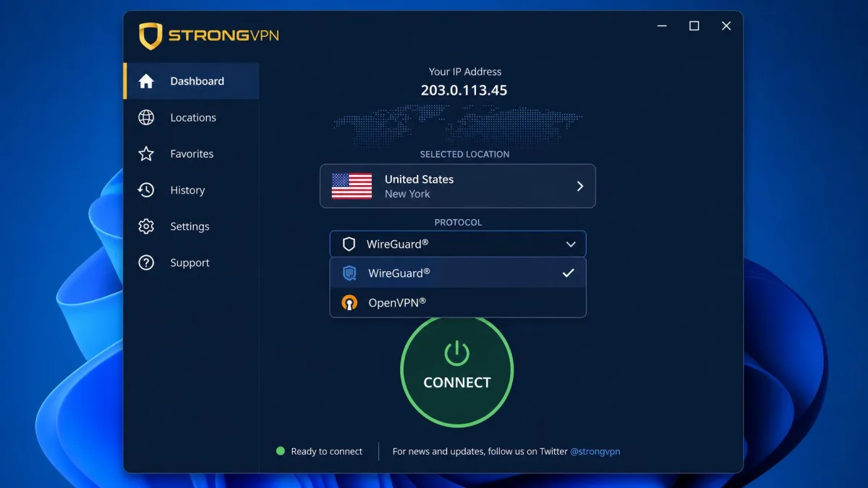Screen dimensions: 868x488
Task: Click the Dashboard home icon
Action: point(146,81)
